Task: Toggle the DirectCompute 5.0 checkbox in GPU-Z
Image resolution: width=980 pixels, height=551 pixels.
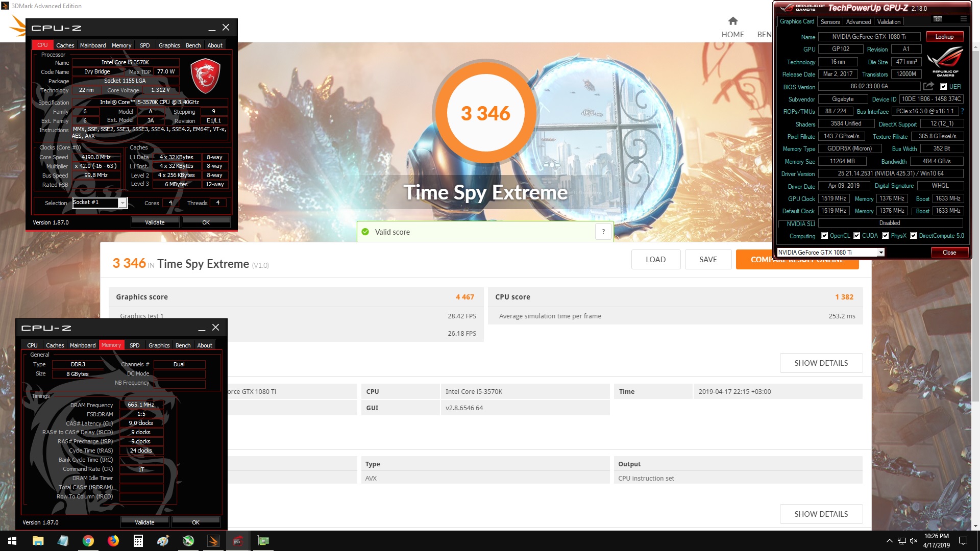Action: coord(913,236)
